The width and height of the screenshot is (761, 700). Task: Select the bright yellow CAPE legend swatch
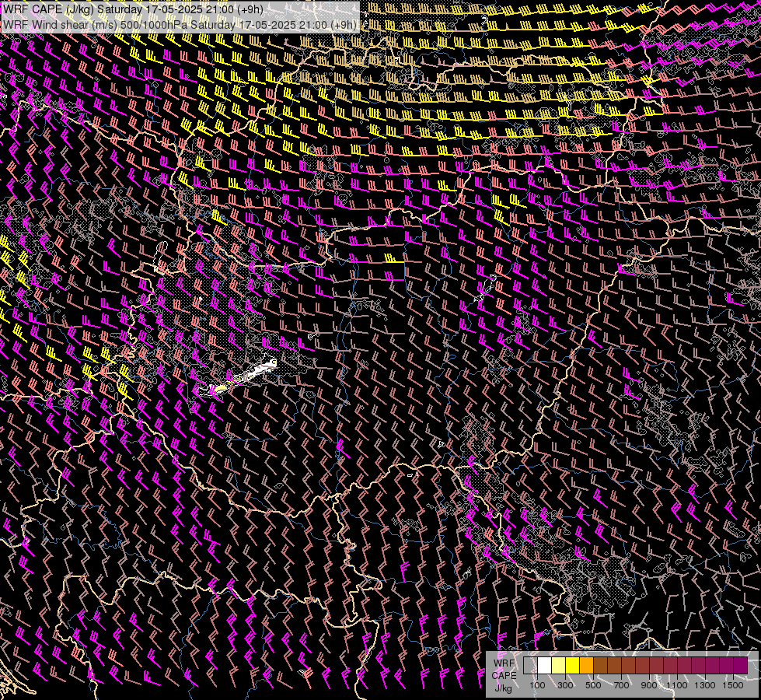click(x=573, y=666)
